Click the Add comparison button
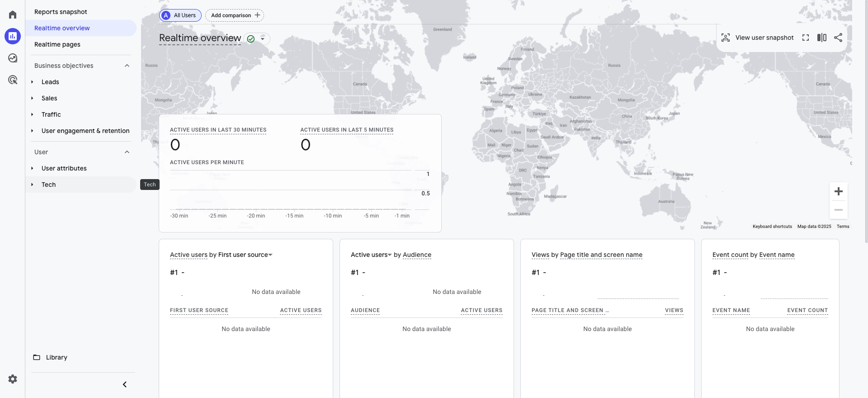 coord(235,15)
